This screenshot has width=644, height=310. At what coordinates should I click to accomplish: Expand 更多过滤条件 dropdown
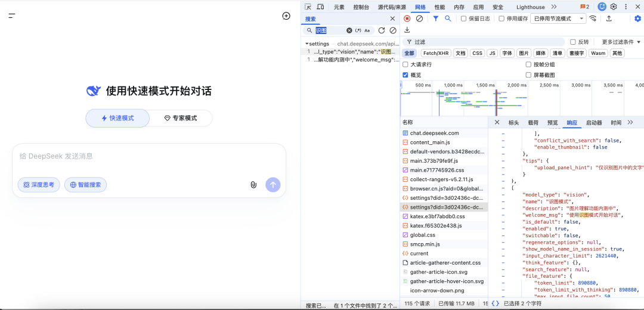pyautogui.click(x=621, y=42)
